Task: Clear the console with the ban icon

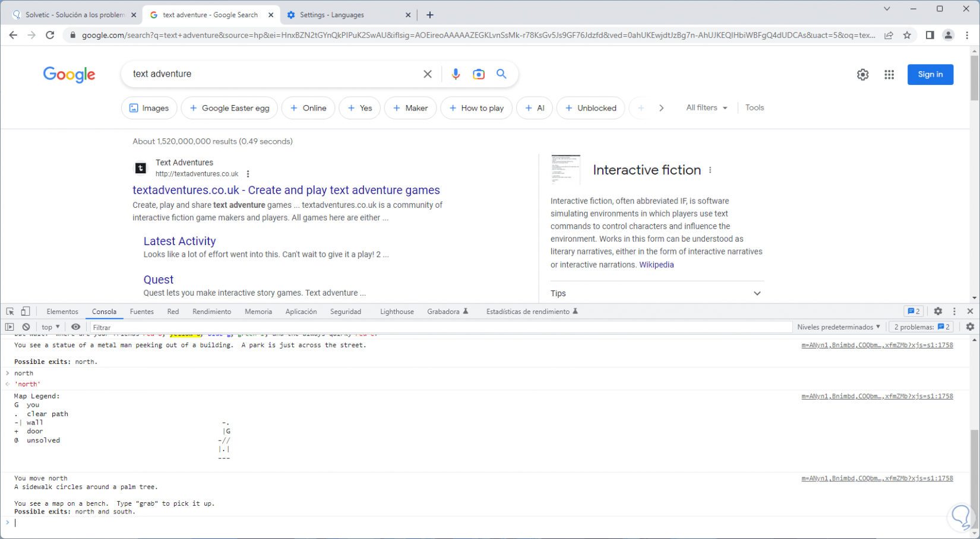Action: pyautogui.click(x=26, y=327)
